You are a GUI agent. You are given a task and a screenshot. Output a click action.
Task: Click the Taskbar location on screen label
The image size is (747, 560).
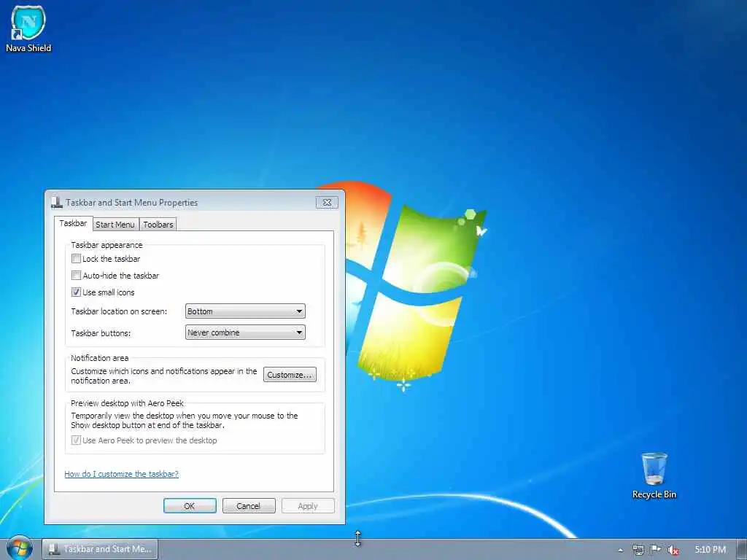(x=119, y=311)
